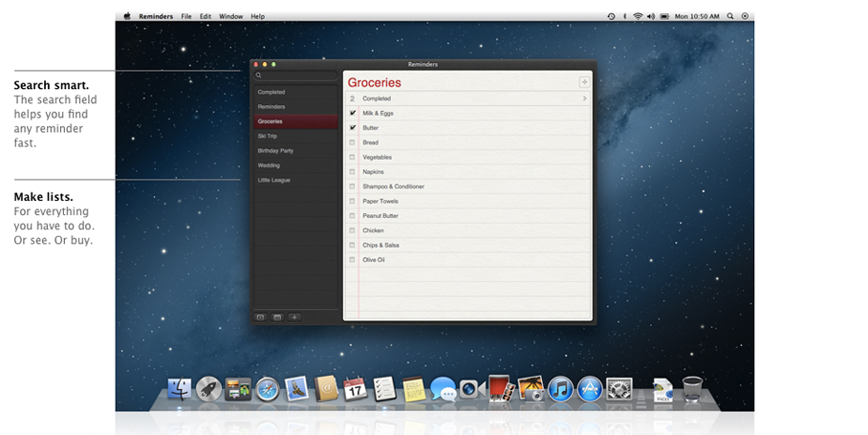Mark Olive Oil as completed
868x435 pixels.
(352, 259)
